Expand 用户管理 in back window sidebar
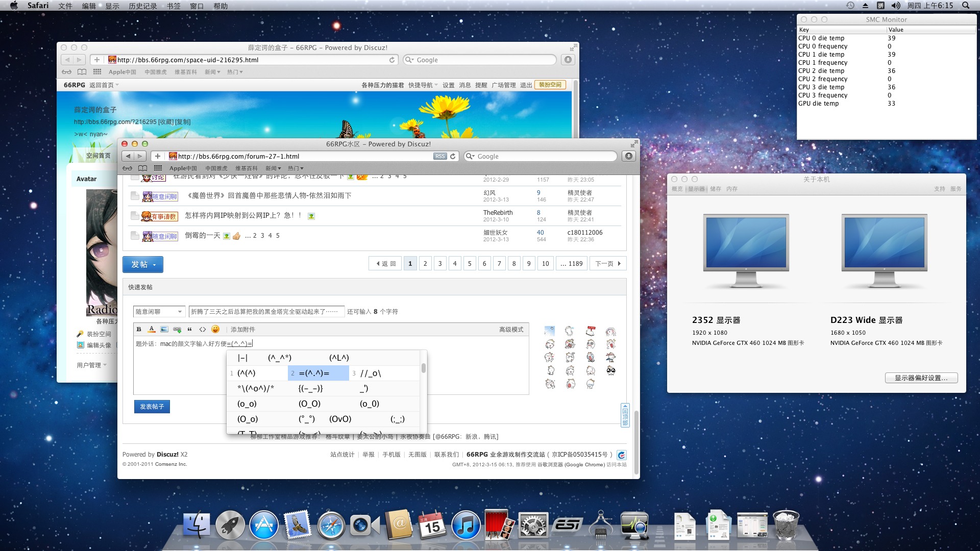Image resolution: width=980 pixels, height=551 pixels. 92,365
